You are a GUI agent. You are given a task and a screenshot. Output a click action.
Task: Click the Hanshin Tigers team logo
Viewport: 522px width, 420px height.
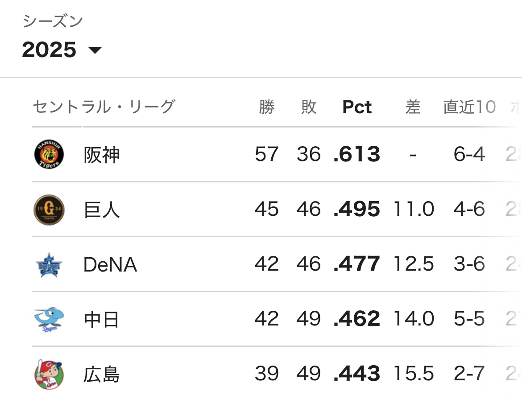(49, 154)
